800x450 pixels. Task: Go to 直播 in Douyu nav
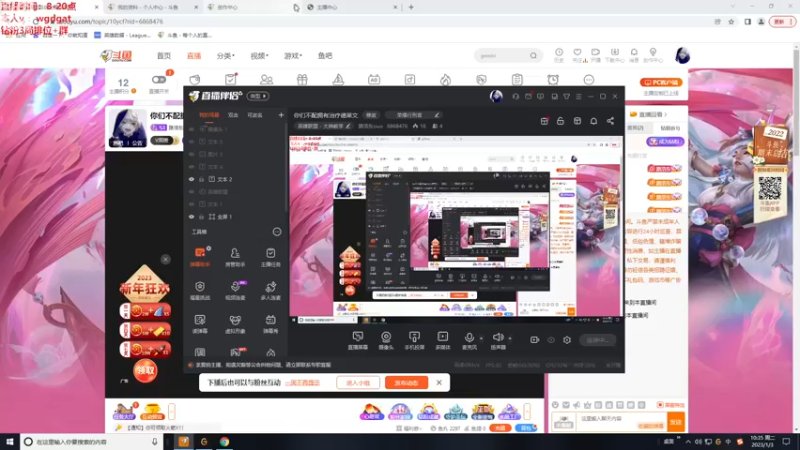(194, 56)
